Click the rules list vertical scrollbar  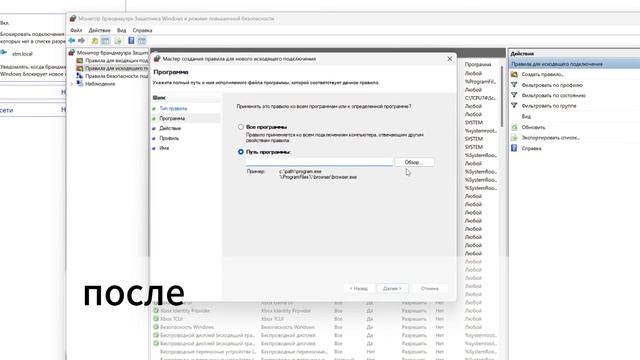pos(502,96)
